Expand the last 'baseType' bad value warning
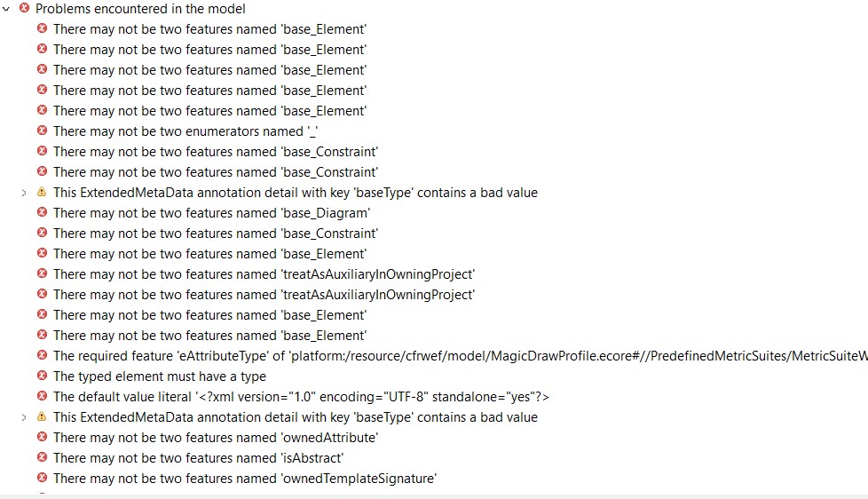Image resolution: width=868 pixels, height=499 pixels. pyautogui.click(x=24, y=417)
